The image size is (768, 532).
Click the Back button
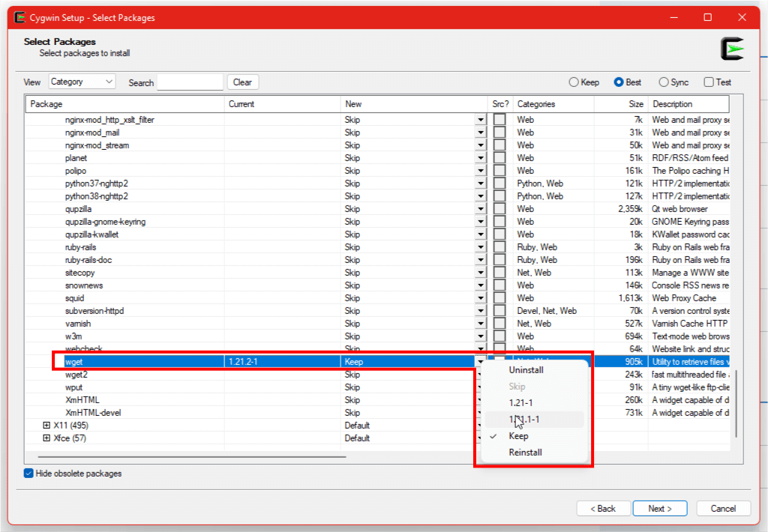coord(602,509)
